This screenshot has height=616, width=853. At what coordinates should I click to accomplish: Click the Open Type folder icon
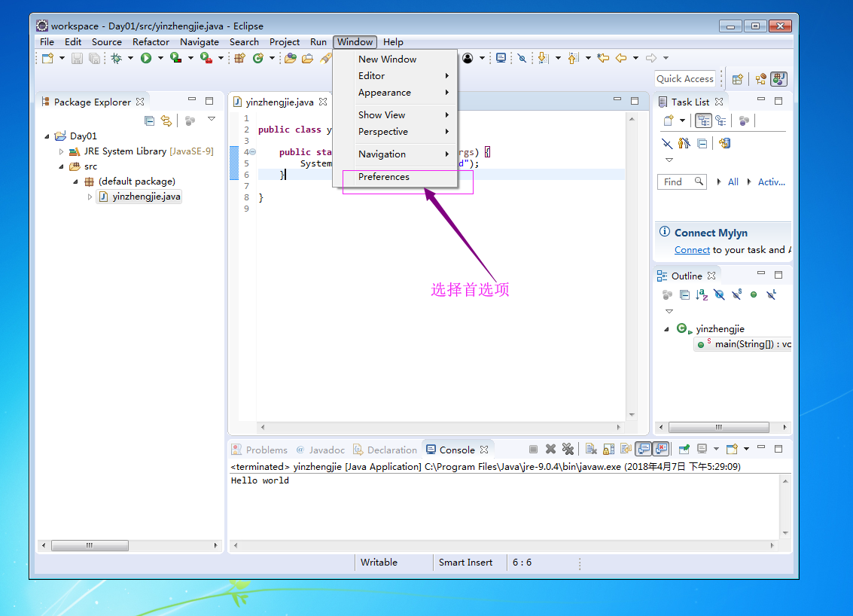pos(291,58)
